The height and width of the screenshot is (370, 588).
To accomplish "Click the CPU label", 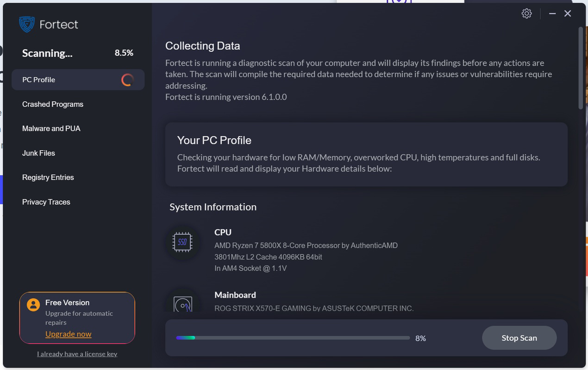I will coord(223,232).
